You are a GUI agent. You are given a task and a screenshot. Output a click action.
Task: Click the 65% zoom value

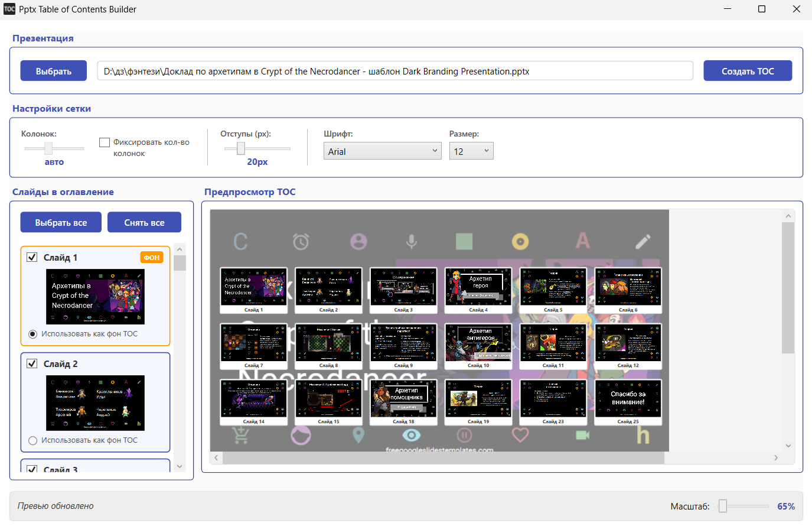[x=786, y=506]
